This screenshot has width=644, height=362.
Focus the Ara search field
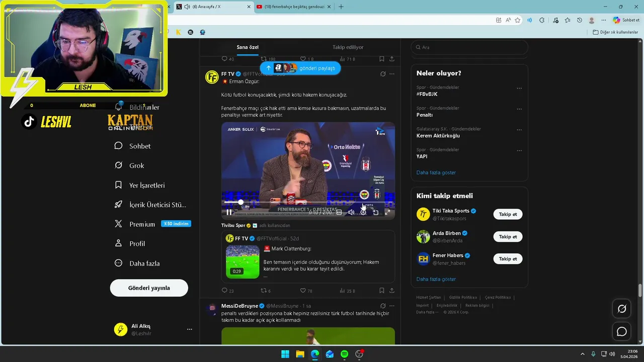(x=469, y=47)
